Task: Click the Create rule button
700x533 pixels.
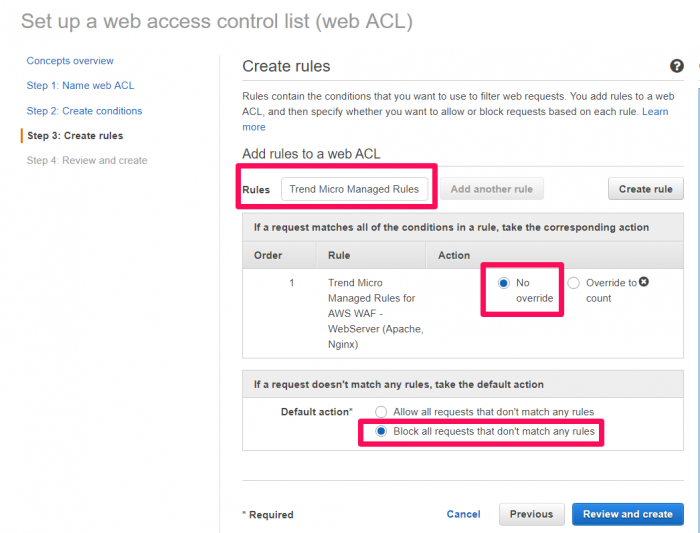Action: click(x=646, y=189)
